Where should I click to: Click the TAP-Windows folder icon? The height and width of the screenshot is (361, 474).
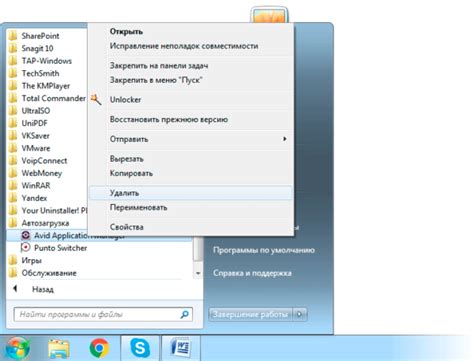(x=13, y=61)
